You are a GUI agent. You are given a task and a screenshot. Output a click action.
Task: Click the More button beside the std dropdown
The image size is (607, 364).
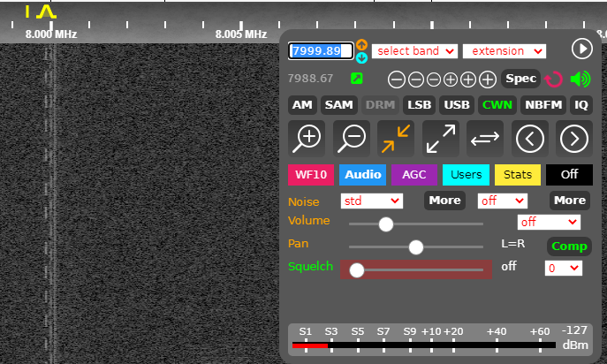444,201
